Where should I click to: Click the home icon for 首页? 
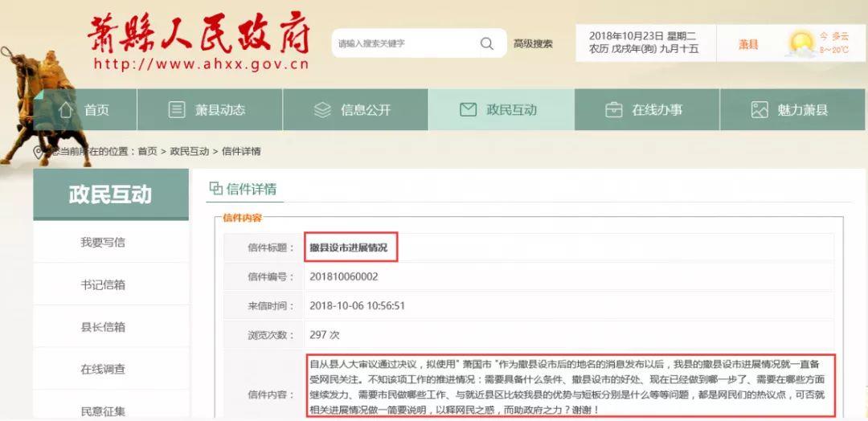(66, 110)
